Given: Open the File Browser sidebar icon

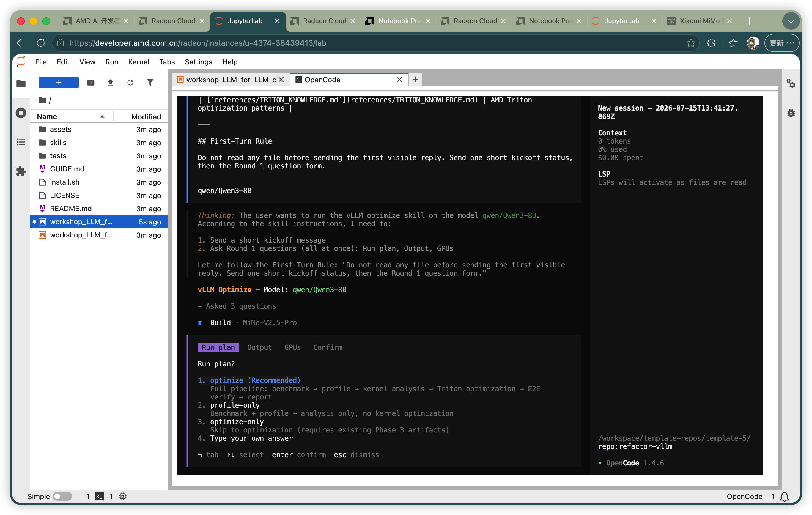Looking at the screenshot, I should (21, 83).
